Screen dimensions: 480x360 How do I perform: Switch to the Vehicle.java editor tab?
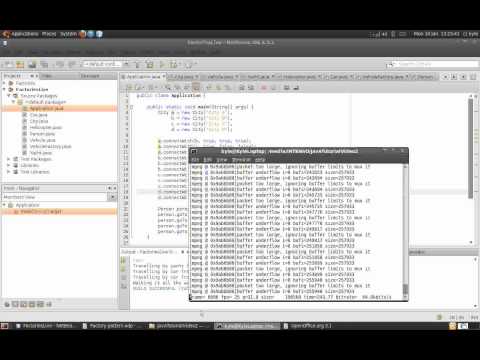(220, 77)
